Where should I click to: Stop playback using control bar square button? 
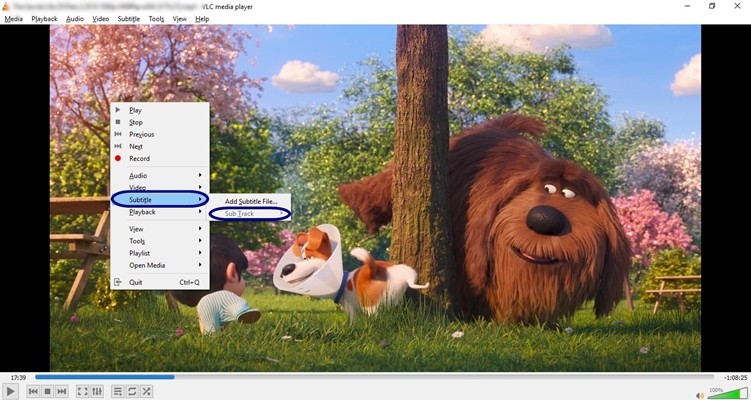47,391
